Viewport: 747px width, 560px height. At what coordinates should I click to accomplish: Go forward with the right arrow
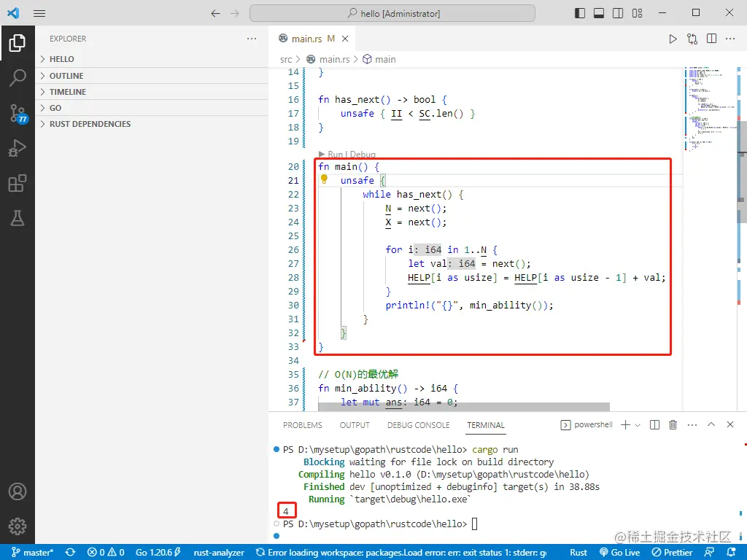[235, 13]
